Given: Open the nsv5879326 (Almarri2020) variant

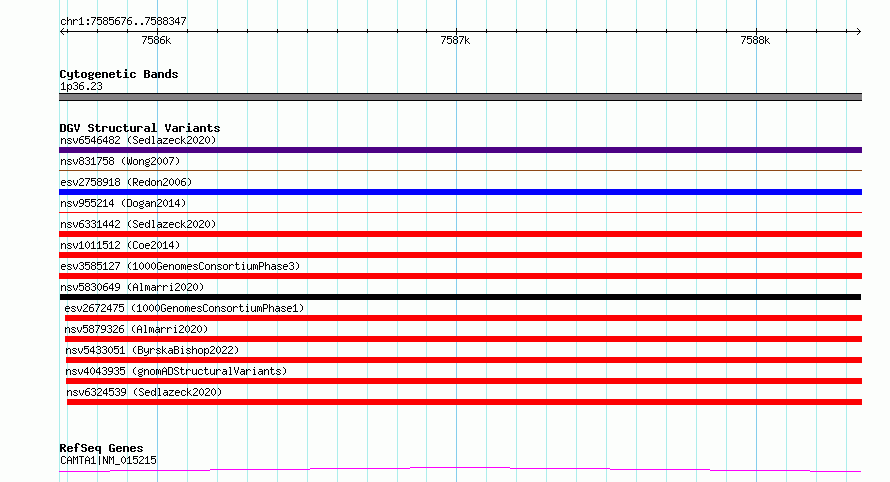Looking at the screenshot, I should point(136,329).
